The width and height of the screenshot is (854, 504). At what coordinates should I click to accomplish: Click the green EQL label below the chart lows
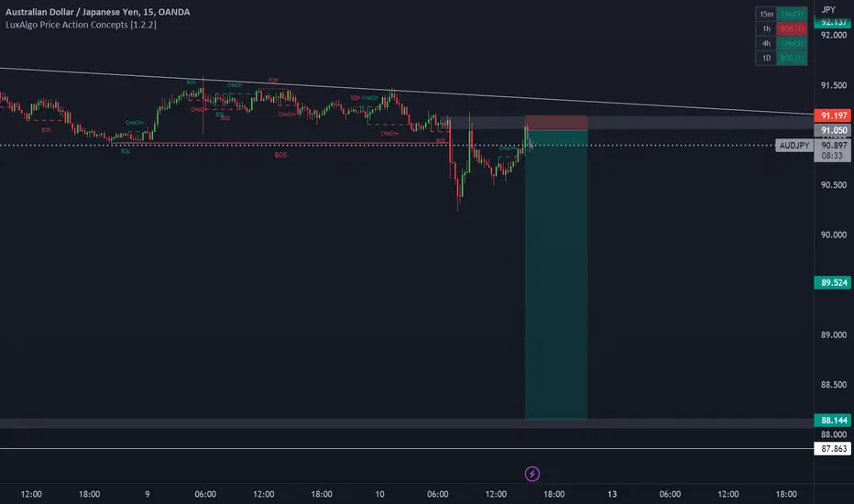pyautogui.click(x=126, y=151)
